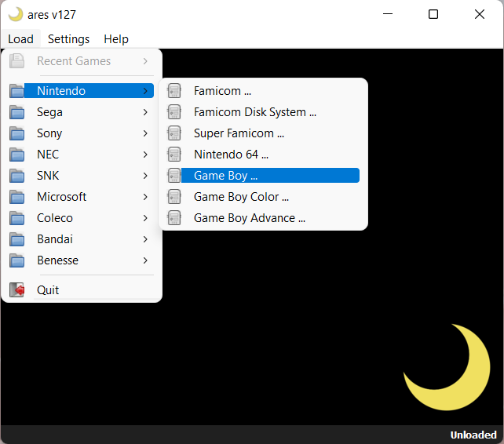Image resolution: width=504 pixels, height=444 pixels.
Task: Expand the Sony submenu arrow
Action: (145, 133)
